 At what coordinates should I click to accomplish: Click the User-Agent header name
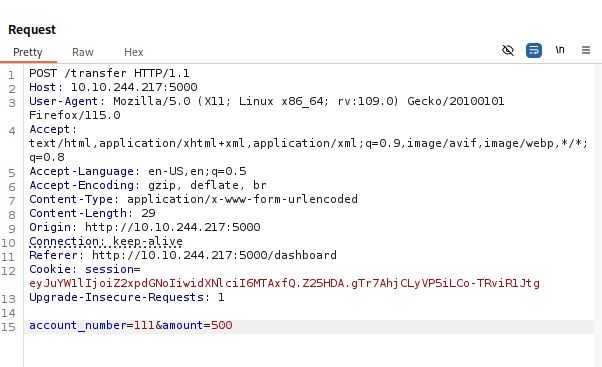pos(63,101)
